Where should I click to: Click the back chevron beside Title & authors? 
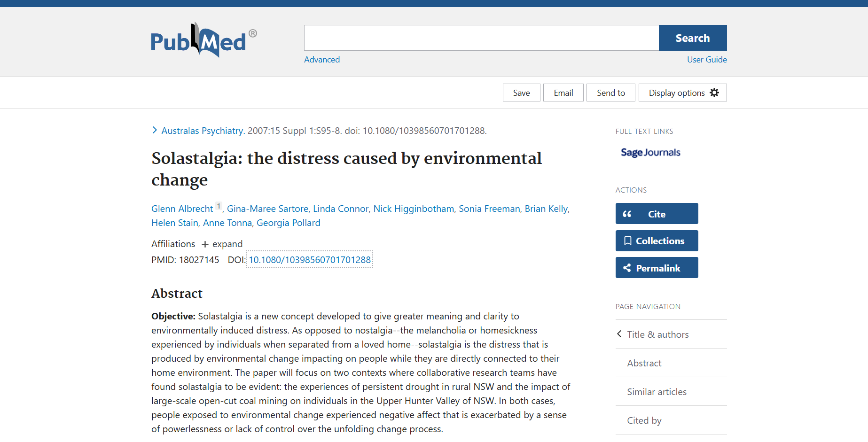coord(619,334)
